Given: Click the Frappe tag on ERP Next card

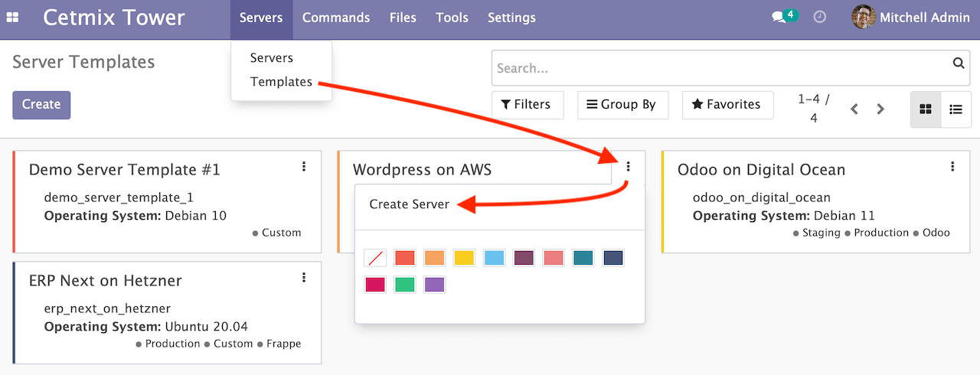Looking at the screenshot, I should click(x=279, y=344).
